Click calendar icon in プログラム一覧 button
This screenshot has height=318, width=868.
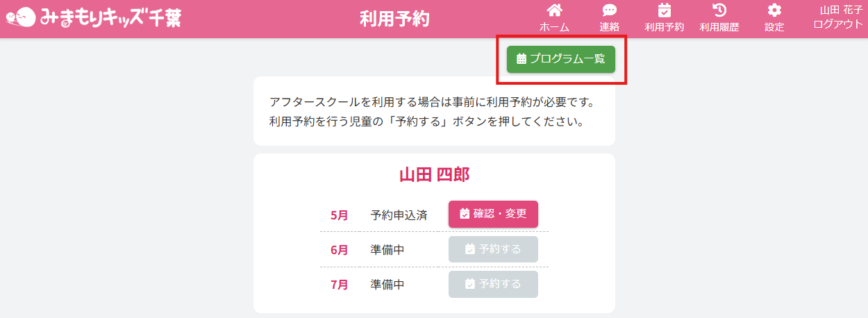[521, 59]
